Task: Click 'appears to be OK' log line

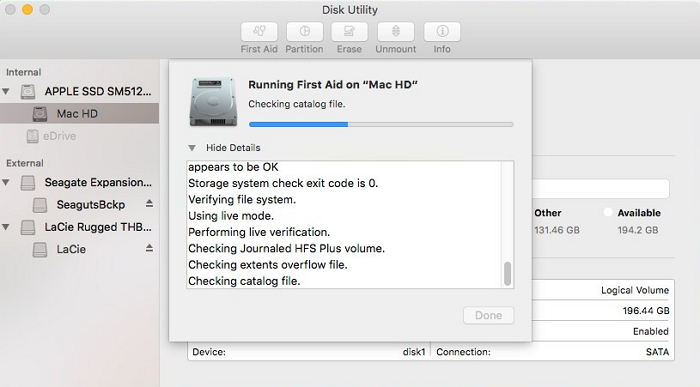Action: pyautogui.click(x=233, y=167)
